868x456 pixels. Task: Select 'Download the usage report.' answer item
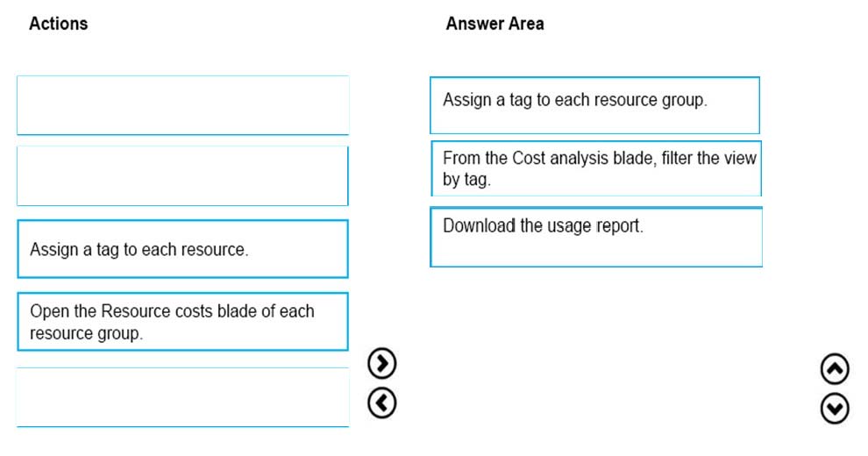coord(596,237)
